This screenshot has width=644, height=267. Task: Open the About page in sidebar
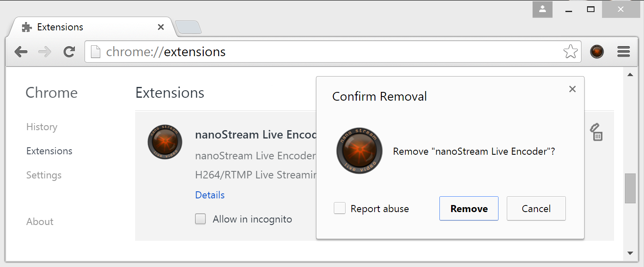40,222
